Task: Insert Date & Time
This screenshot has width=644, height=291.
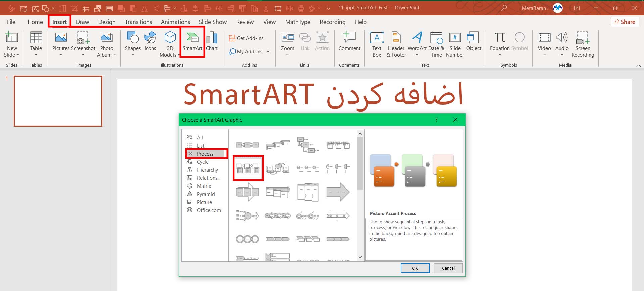Action: point(436,44)
